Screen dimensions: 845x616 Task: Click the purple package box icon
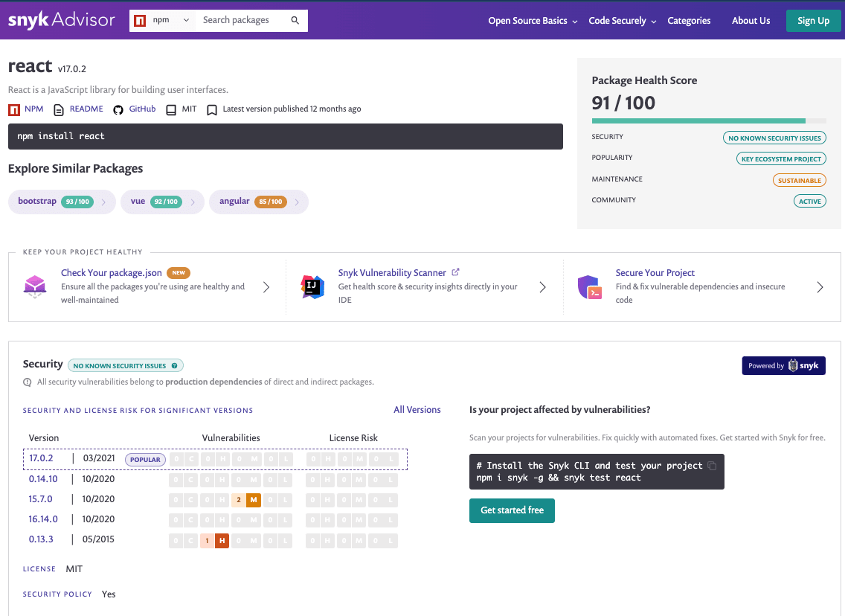tap(35, 286)
